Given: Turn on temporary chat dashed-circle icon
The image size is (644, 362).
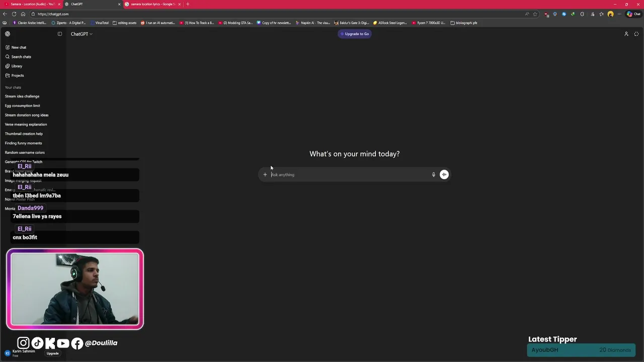Looking at the screenshot, I should (x=636, y=34).
